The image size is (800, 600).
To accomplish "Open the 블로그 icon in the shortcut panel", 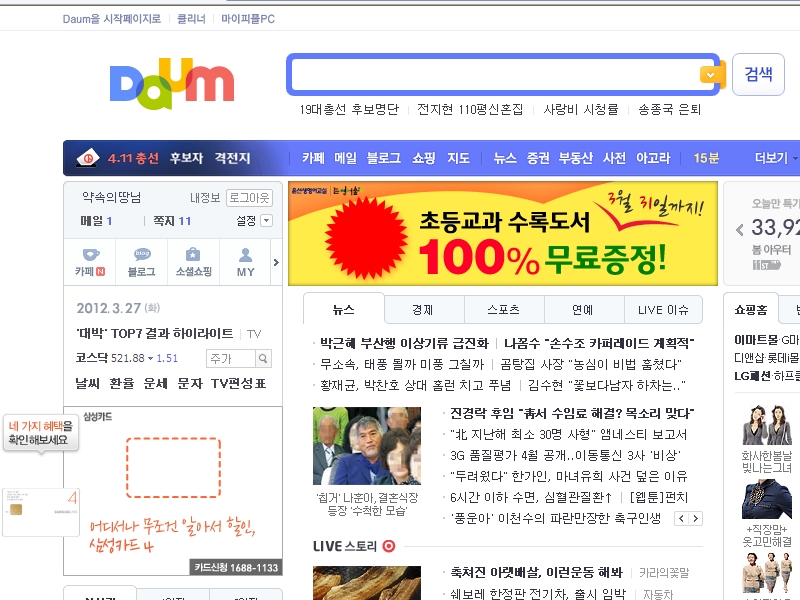I will pos(142,262).
